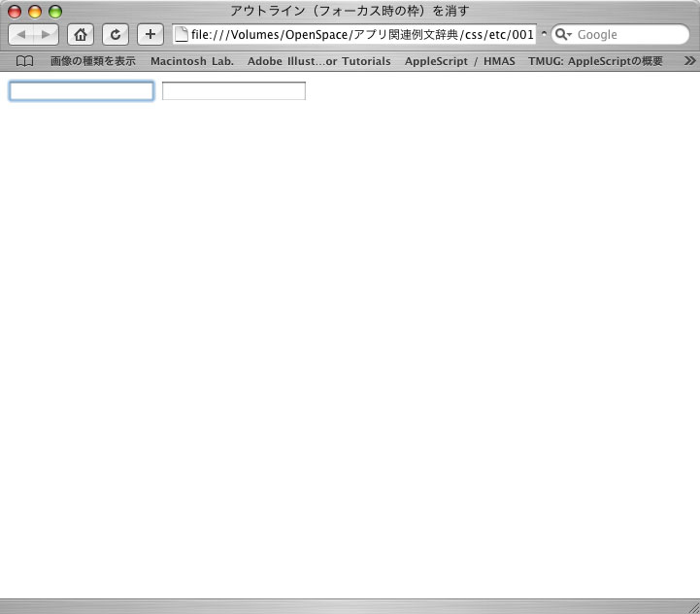Screen dimensions: 700x614
Task: Open the magnifier search history dropdown
Action: (x=563, y=35)
